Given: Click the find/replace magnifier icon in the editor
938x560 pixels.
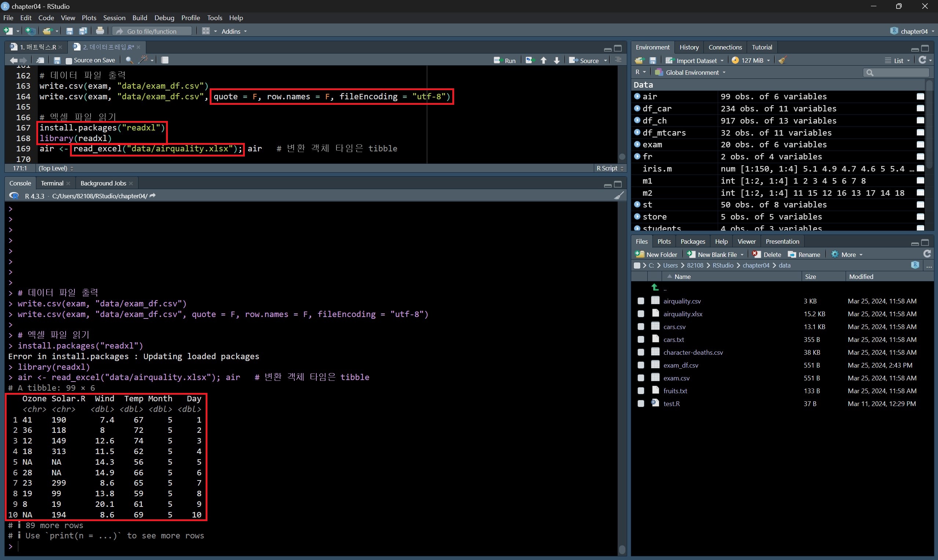Looking at the screenshot, I should pyautogui.click(x=129, y=60).
